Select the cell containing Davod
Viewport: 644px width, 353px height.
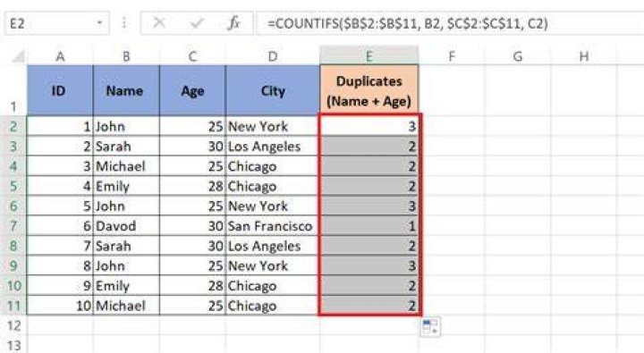[126, 226]
